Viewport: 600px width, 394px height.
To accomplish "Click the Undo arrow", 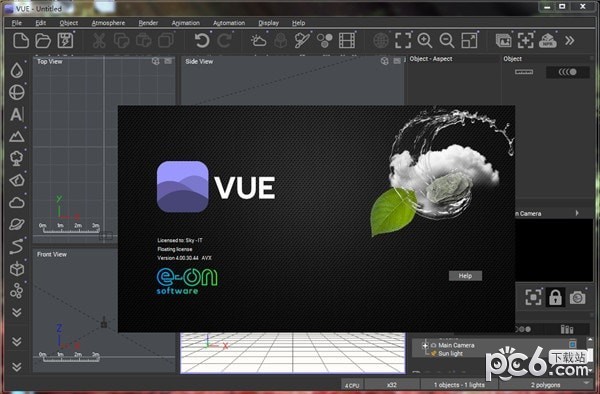I will [x=202, y=41].
